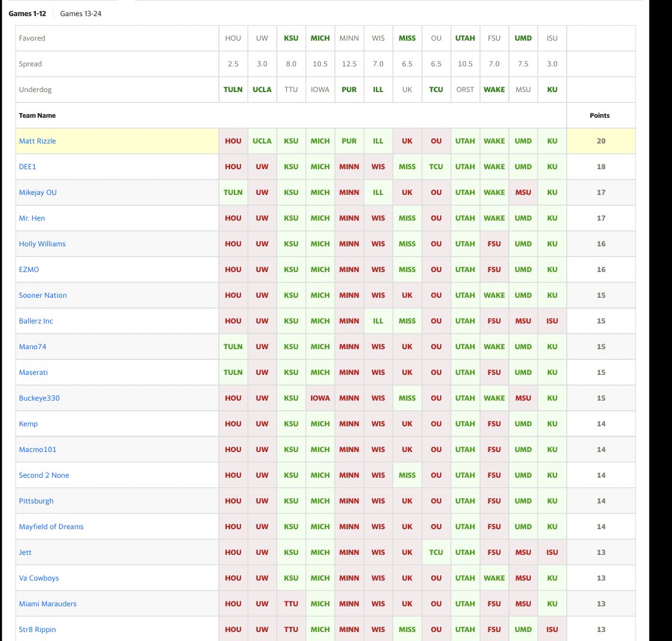Select the Games 1-12 tab
The height and width of the screenshot is (641, 672).
[28, 14]
